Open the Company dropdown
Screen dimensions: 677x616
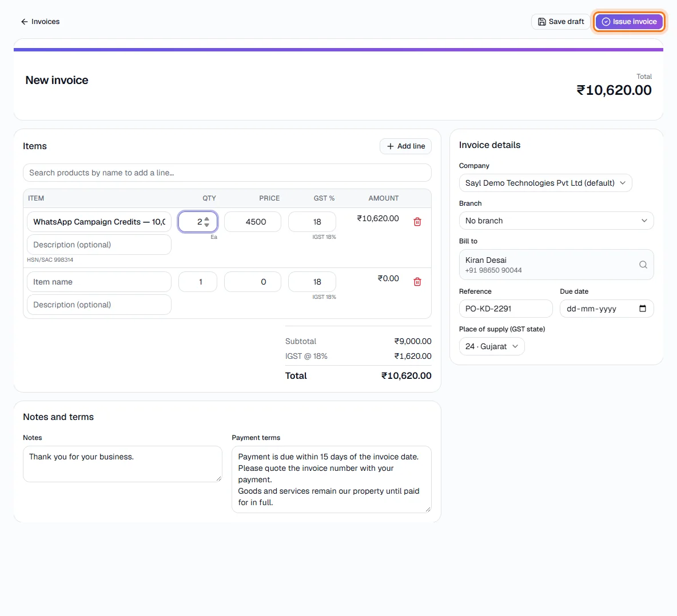click(545, 183)
